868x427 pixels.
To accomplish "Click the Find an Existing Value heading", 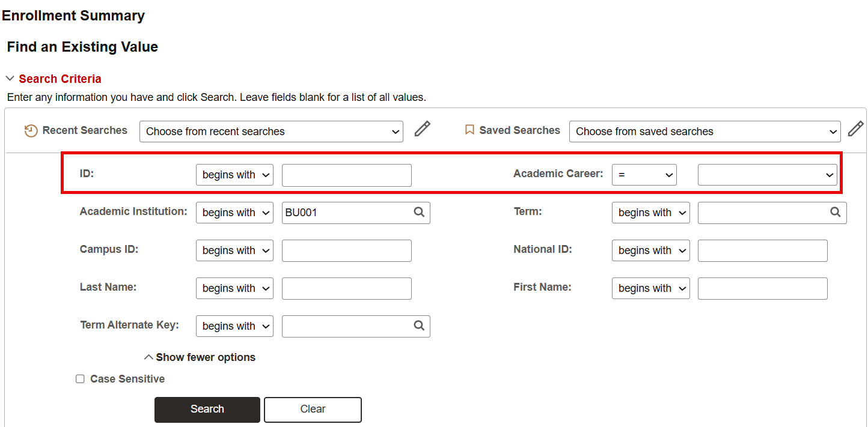I will (82, 47).
